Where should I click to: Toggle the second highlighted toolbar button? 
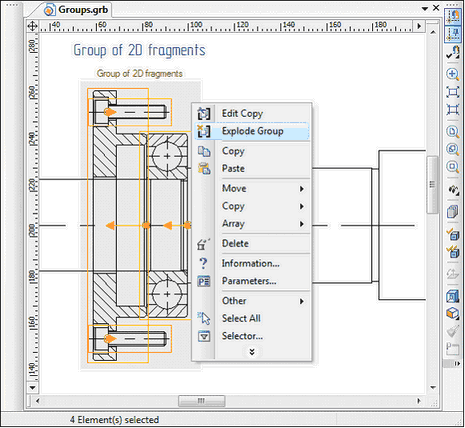453,34
